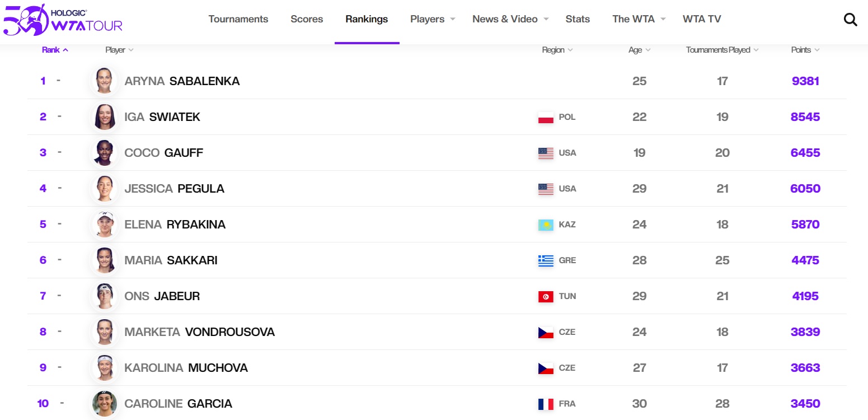Expand the Region filter header
This screenshot has width=868, height=420.
tap(557, 50)
